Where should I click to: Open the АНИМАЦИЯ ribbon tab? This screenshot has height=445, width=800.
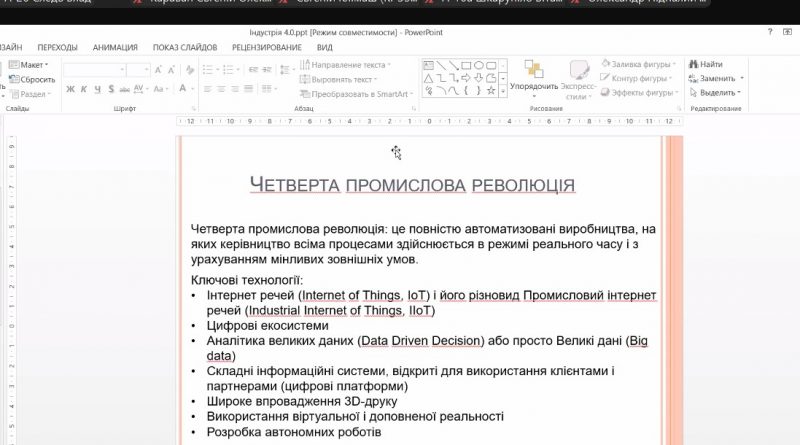115,47
